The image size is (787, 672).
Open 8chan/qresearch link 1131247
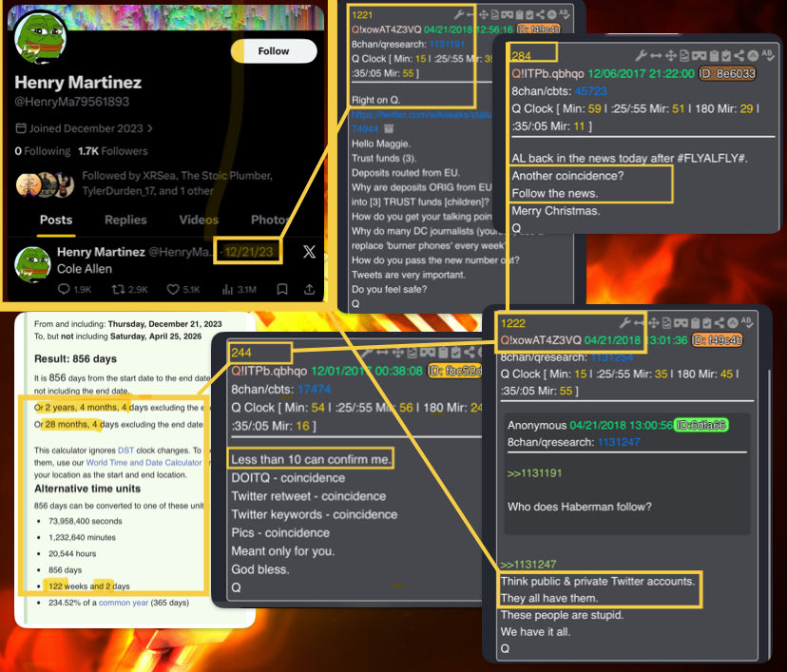619,442
